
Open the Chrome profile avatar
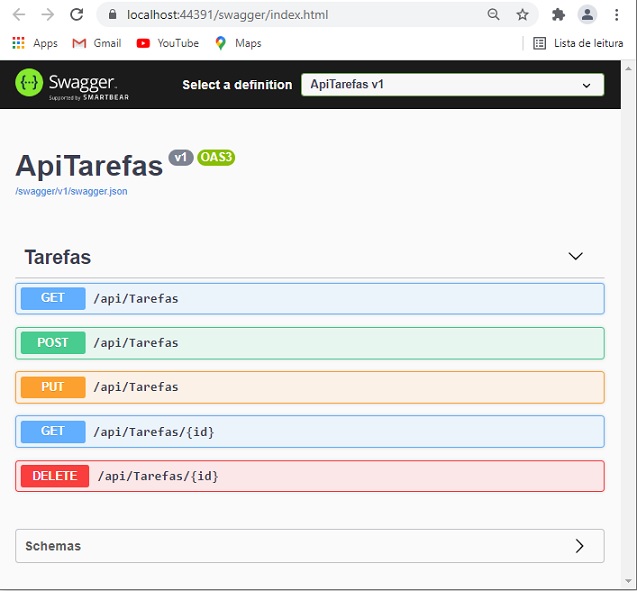(x=587, y=15)
